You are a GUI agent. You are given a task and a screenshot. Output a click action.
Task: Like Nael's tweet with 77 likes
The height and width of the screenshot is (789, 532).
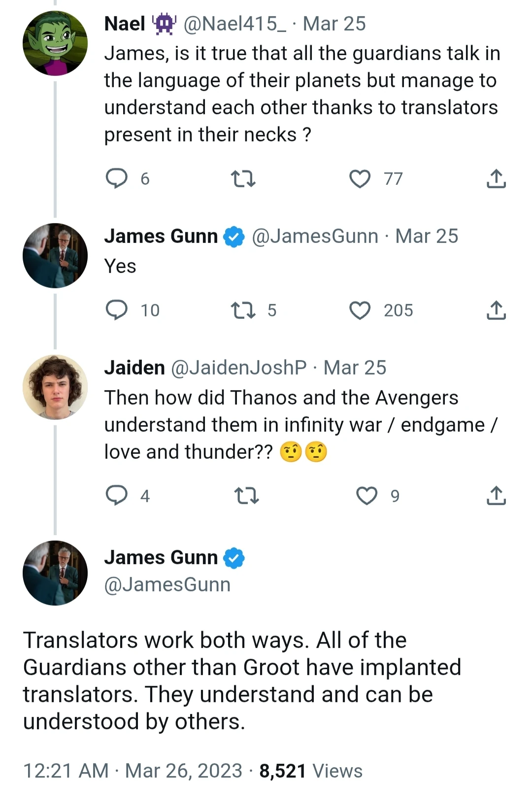(x=360, y=178)
